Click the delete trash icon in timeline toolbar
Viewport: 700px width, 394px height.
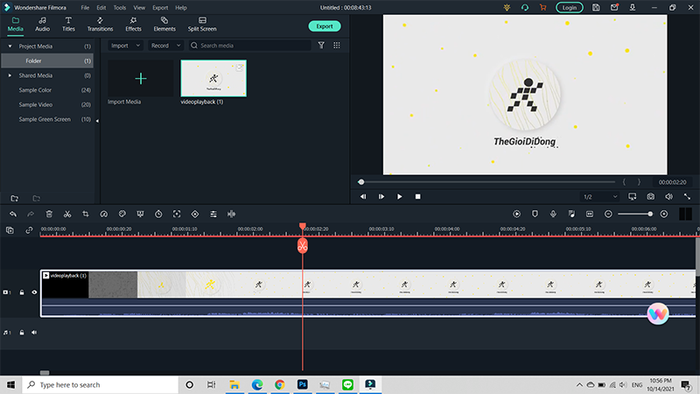coord(49,214)
